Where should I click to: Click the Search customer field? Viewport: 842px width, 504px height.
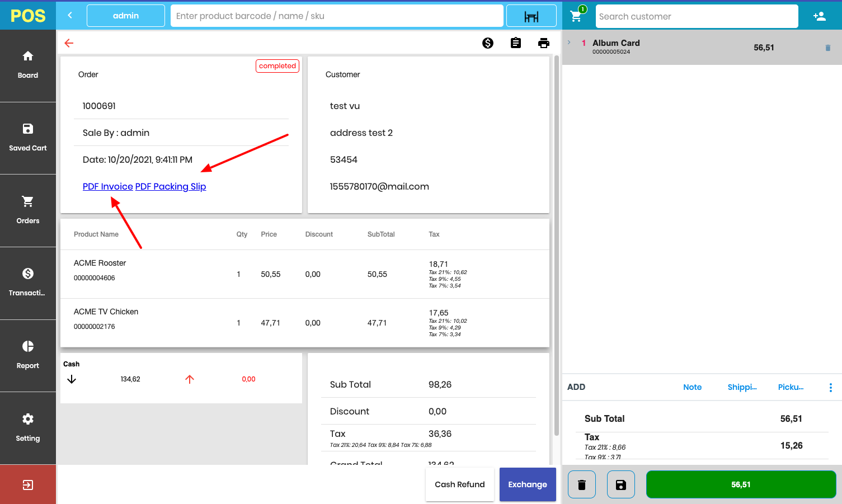pos(697,16)
